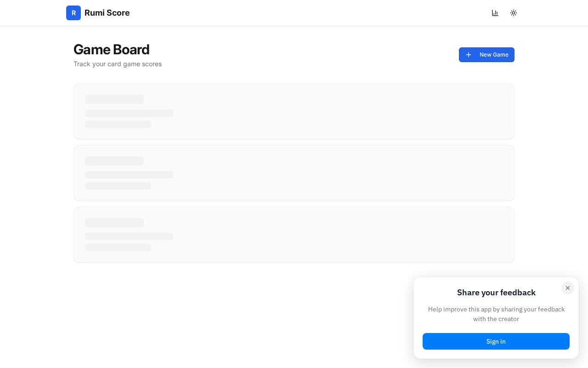Screen dimensions: 588x368
Task: Click second loading card's bottom placeholder bar
Action: (118, 186)
